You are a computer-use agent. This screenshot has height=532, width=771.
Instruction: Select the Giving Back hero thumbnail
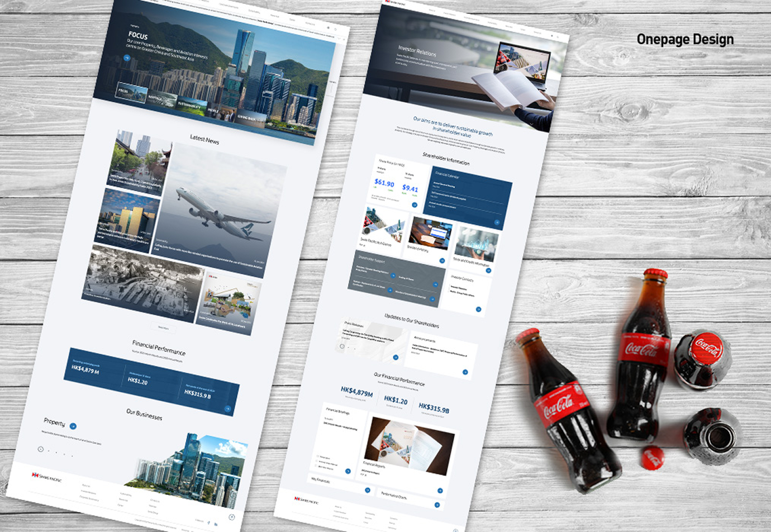point(250,118)
